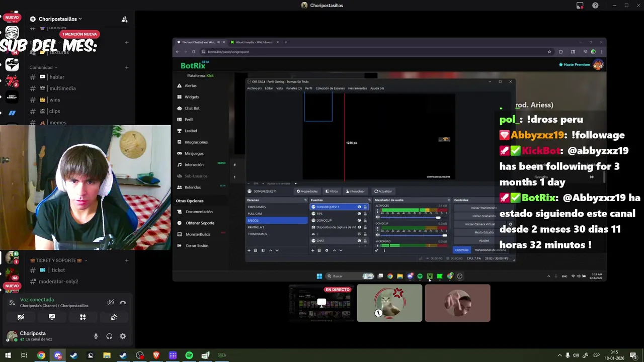Screen dimensions: 644x362
Task: Turn on camera in voice panel
Action: (x=21, y=317)
